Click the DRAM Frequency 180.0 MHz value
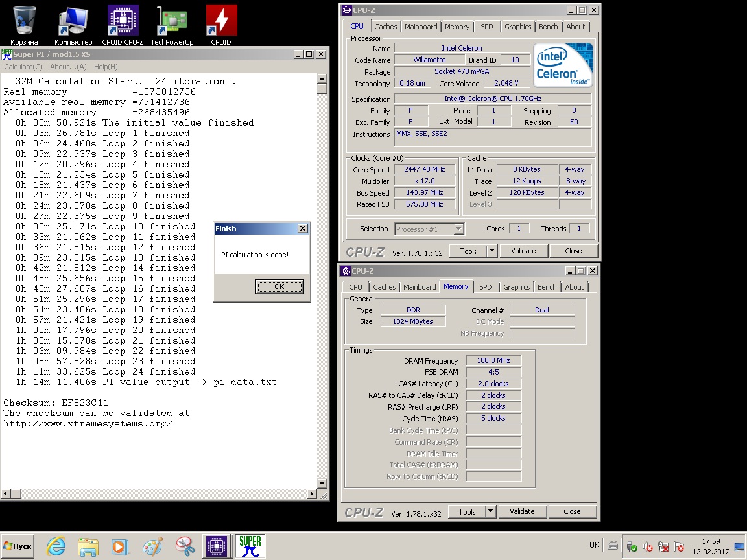The width and height of the screenshot is (747, 560). click(x=493, y=360)
